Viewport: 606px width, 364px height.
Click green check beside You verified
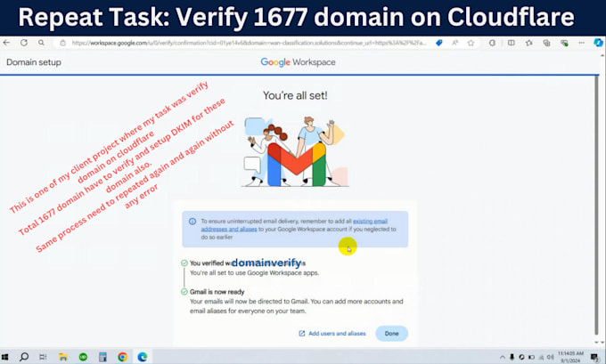[184, 263]
